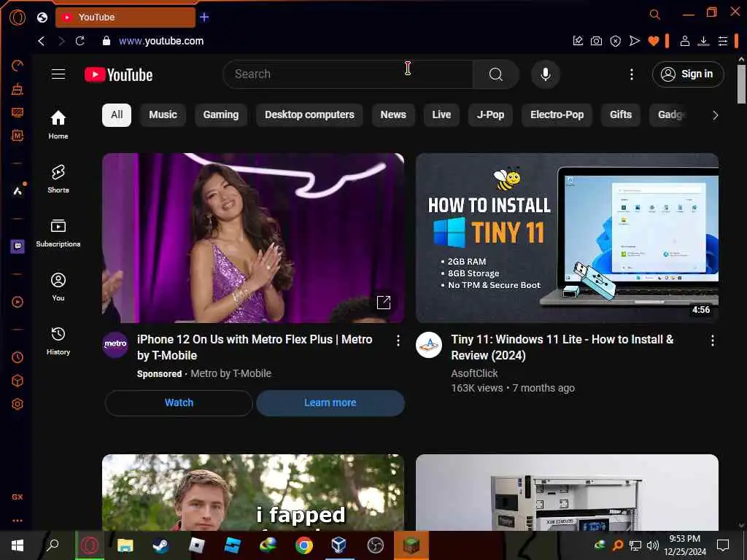Click the Sign in button
747x560 pixels.
[688, 74]
